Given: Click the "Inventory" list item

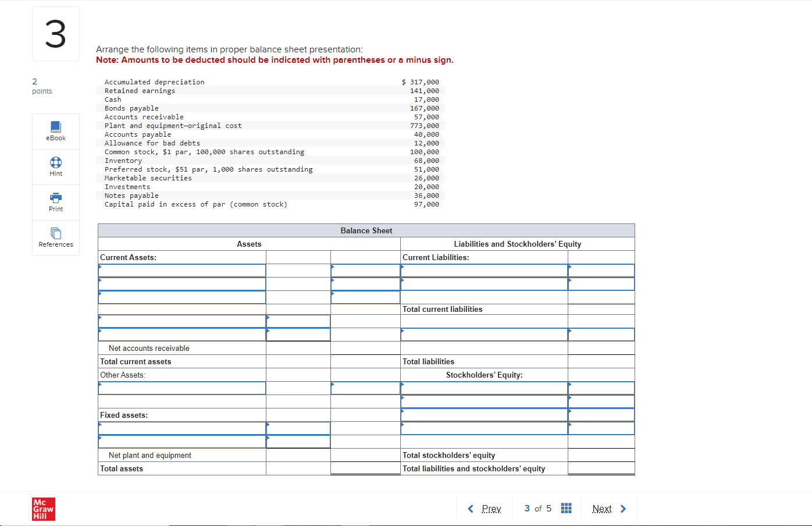Looking at the screenshot, I should (x=123, y=161).
